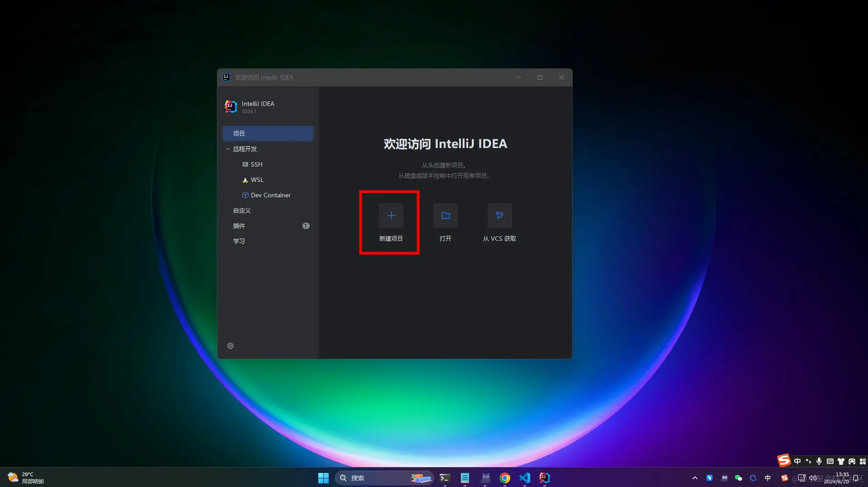Open Visual Studio Code from the taskbar
Screen dimensions: 868x487
525,478
